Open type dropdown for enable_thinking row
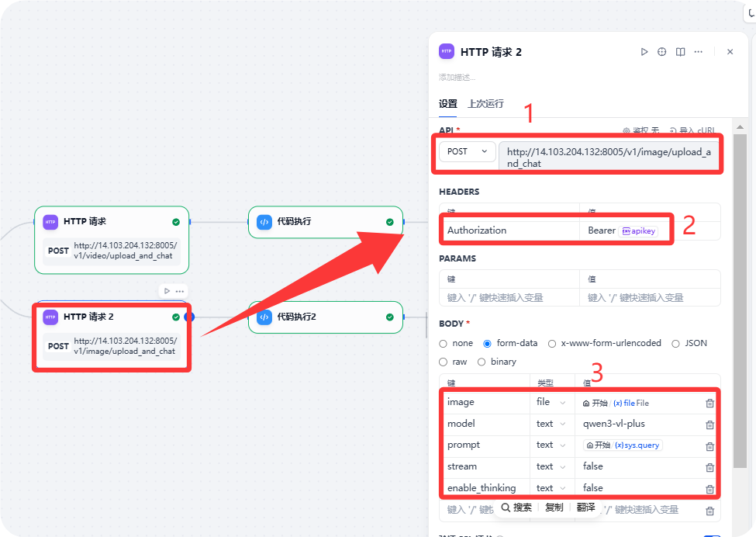The height and width of the screenshot is (537, 756). pyautogui.click(x=551, y=488)
